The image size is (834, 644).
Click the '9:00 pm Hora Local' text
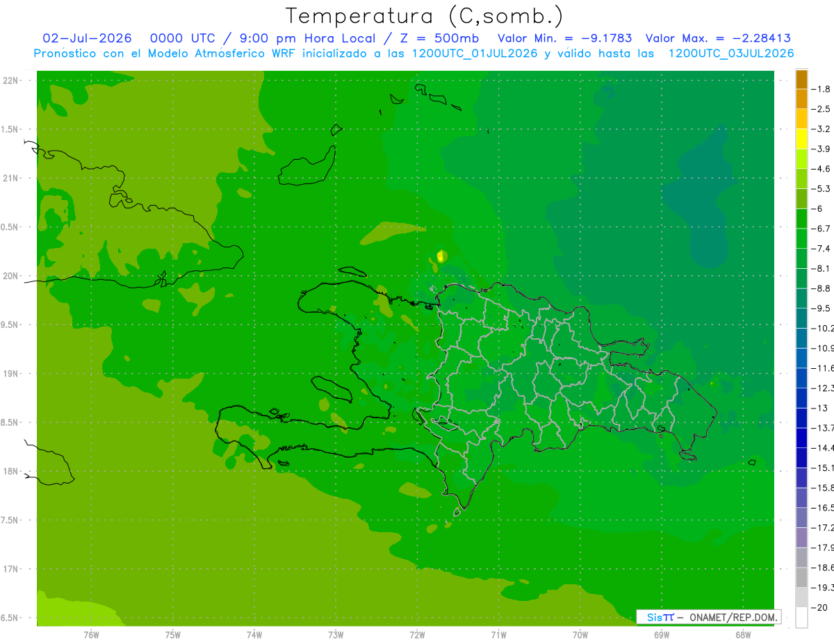coord(306,38)
